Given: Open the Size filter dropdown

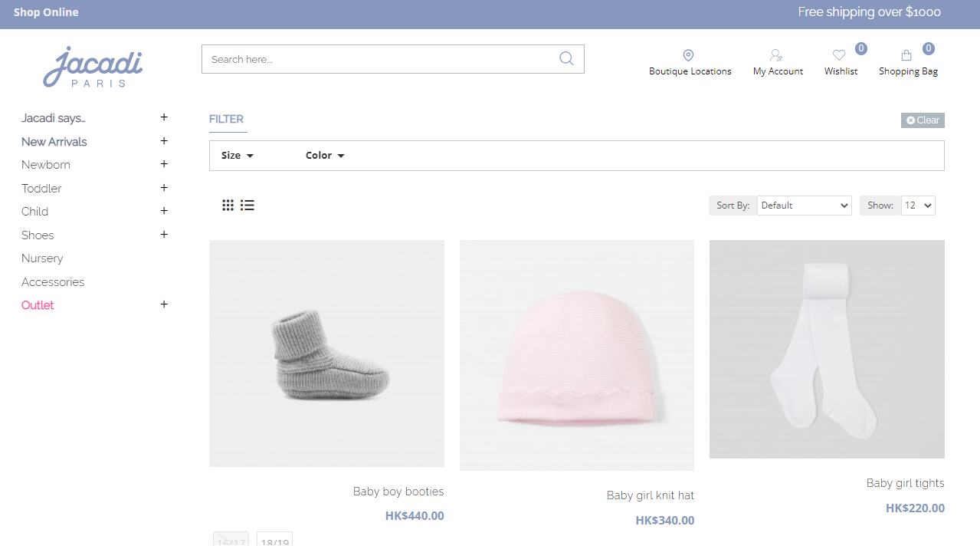Looking at the screenshot, I should coord(237,155).
